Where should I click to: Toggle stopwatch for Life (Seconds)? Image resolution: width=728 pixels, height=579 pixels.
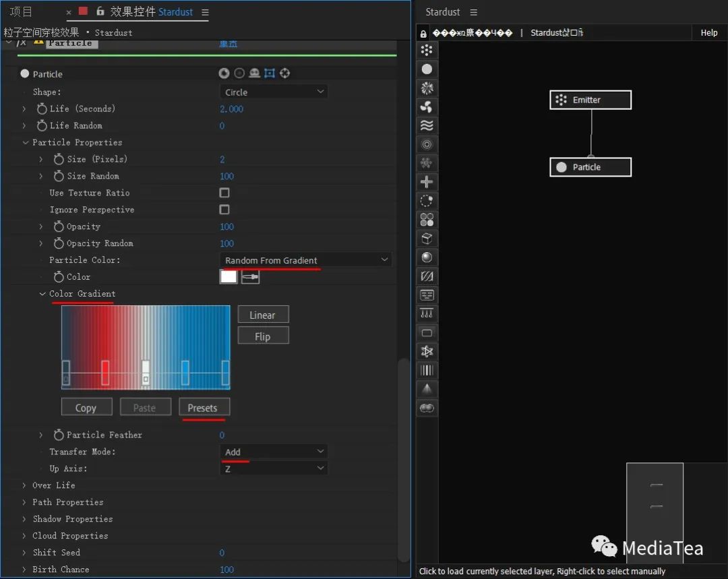coord(42,109)
